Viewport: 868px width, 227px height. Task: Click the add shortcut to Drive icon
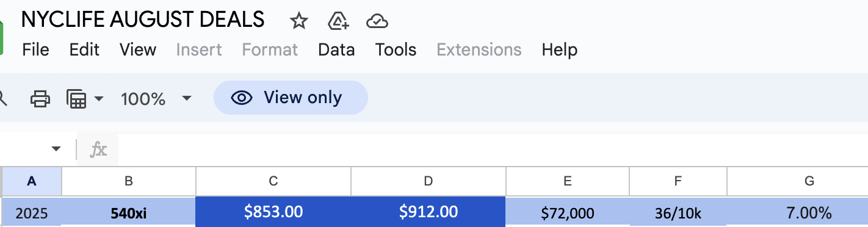(338, 22)
